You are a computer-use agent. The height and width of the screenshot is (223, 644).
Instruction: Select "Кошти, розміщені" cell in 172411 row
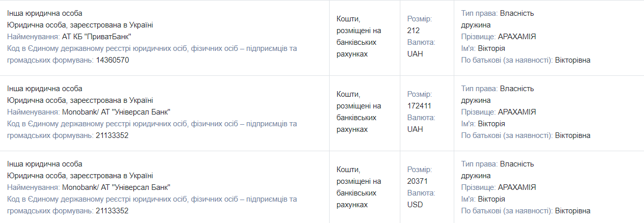click(x=359, y=111)
